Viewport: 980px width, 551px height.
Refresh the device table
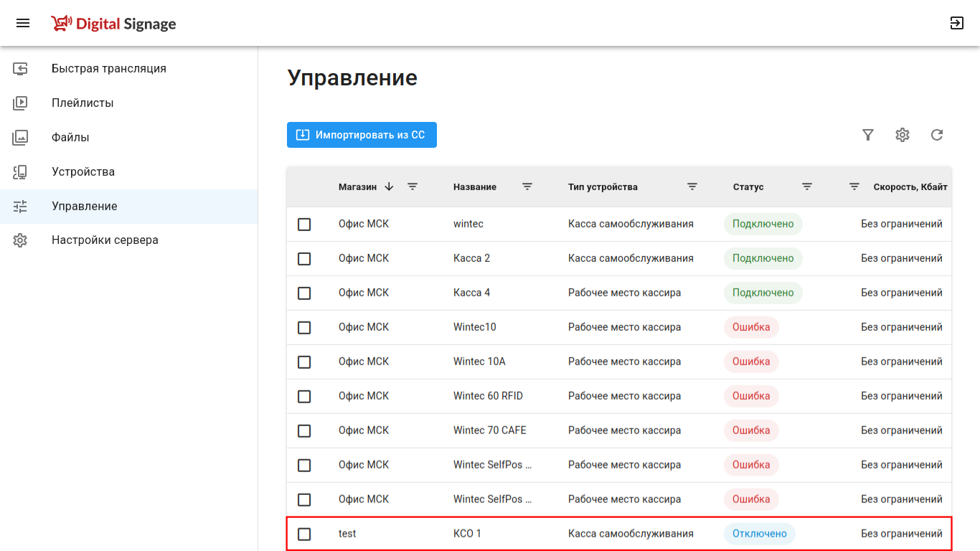937,135
